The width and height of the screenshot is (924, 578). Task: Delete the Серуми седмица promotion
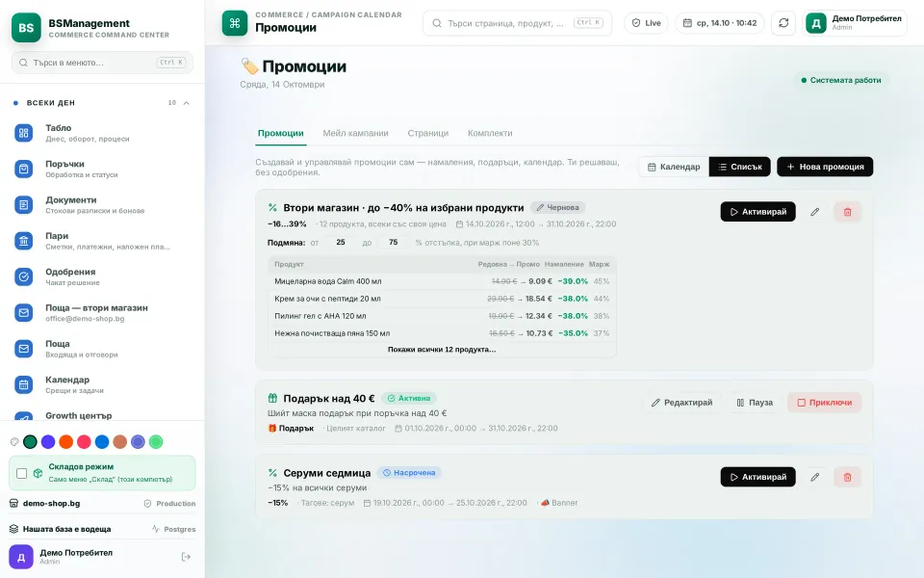click(x=847, y=477)
